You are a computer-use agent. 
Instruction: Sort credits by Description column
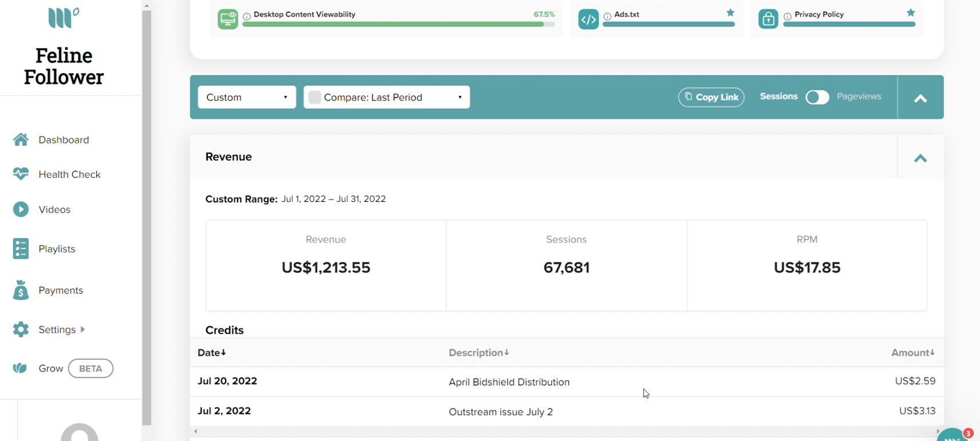(x=479, y=353)
